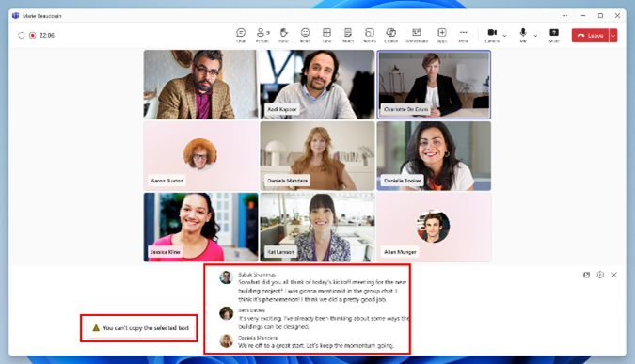Open the Leave button dropdown arrow
635x364 pixels.
(613, 35)
